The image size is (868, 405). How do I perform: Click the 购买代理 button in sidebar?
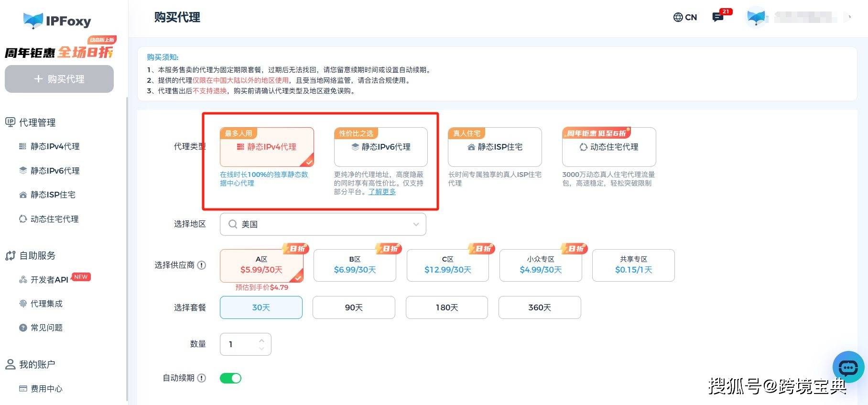(59, 79)
